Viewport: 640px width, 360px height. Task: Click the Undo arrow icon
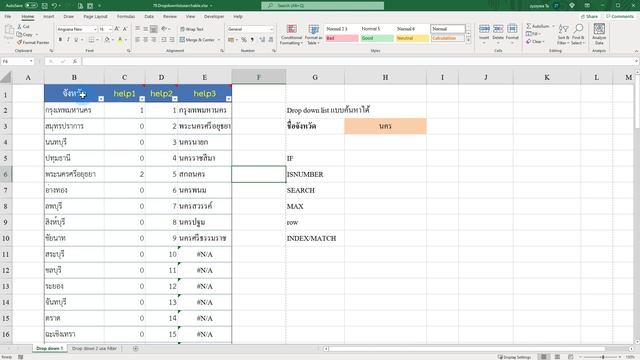point(54,6)
